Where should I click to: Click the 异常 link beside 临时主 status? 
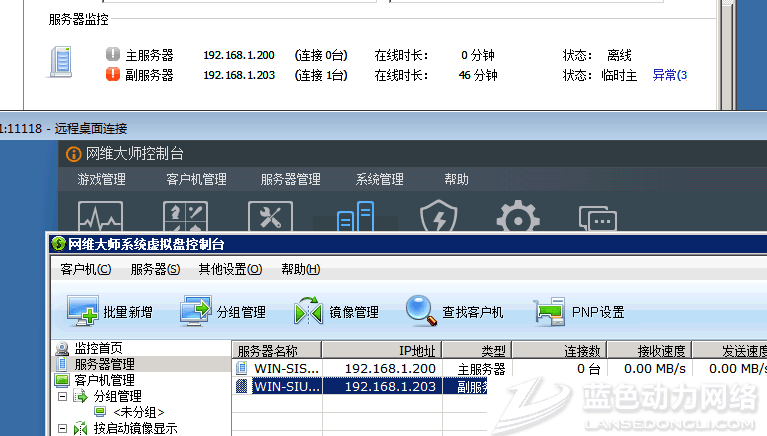(x=669, y=75)
